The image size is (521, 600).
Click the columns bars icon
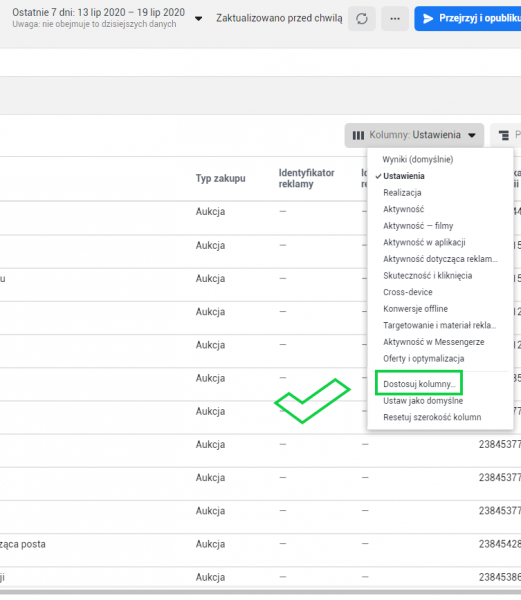[x=358, y=135]
